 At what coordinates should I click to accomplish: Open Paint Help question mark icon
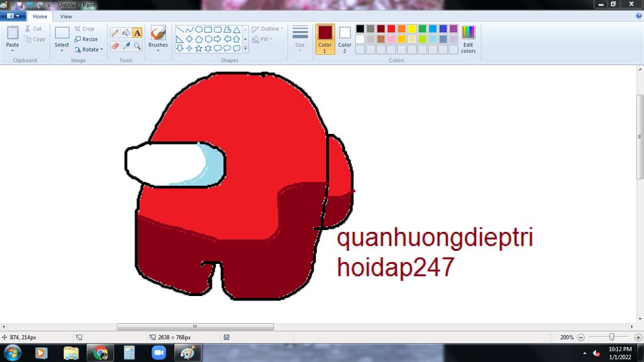pos(639,16)
